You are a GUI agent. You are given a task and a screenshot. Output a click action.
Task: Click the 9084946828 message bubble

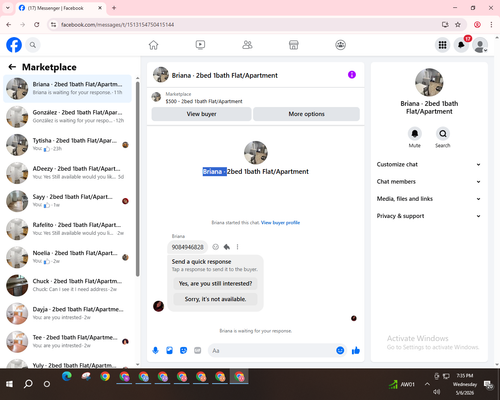pos(187,247)
